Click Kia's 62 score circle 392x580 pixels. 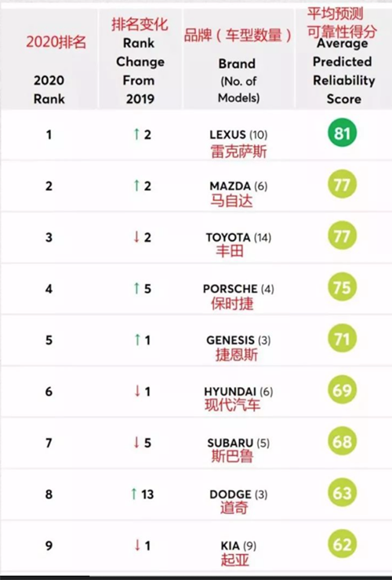click(x=342, y=544)
